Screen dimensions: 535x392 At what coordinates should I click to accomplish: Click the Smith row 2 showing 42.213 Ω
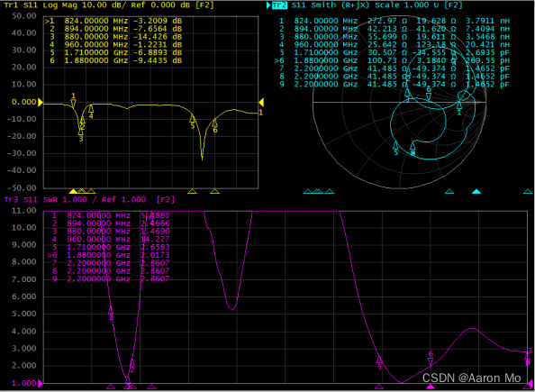394,29
